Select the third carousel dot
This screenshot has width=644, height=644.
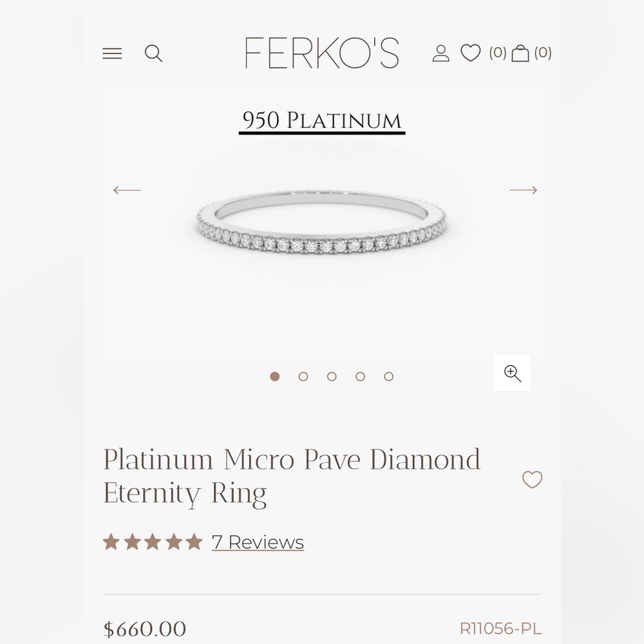click(x=331, y=376)
